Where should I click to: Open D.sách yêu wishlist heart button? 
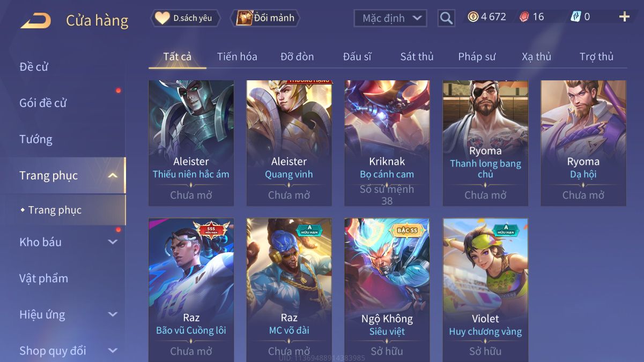(x=186, y=18)
